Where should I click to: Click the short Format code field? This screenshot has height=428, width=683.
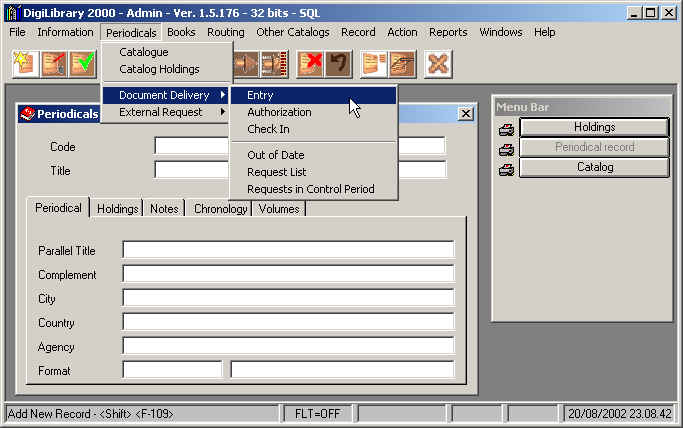coord(172,370)
